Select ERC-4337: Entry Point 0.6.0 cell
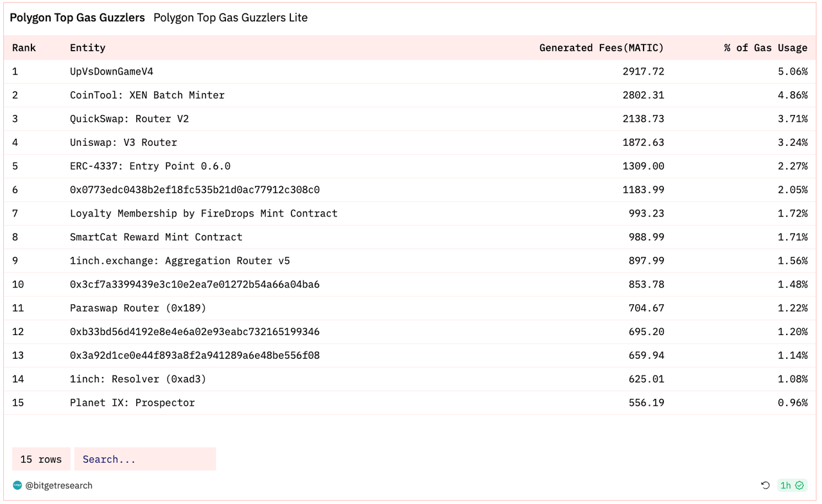The image size is (822, 504). [x=150, y=166]
